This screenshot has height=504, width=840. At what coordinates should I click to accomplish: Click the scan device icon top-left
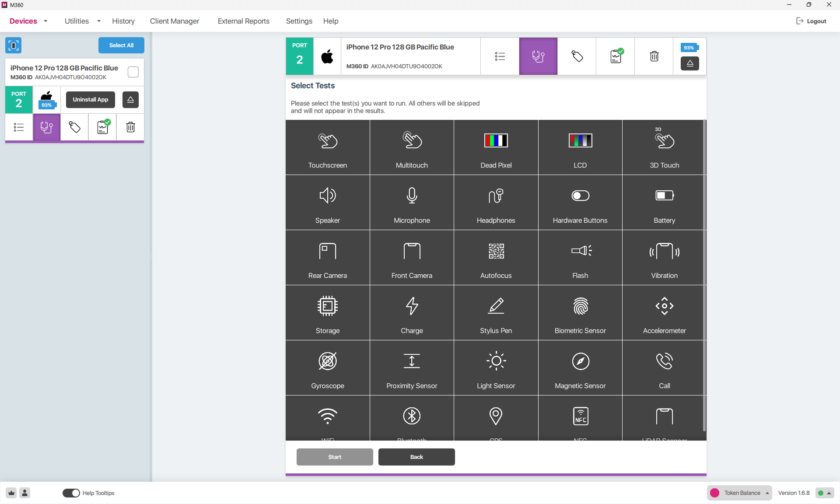13,45
